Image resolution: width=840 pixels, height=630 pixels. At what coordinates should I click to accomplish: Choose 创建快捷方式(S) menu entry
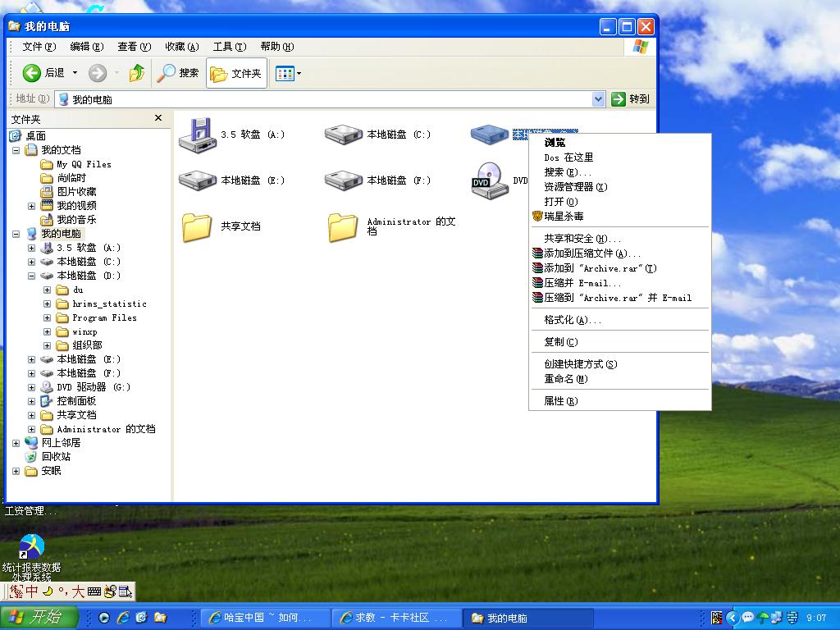click(x=620, y=364)
